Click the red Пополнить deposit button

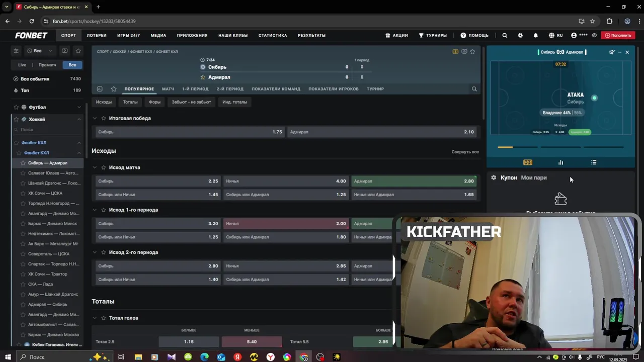pyautogui.click(x=618, y=35)
